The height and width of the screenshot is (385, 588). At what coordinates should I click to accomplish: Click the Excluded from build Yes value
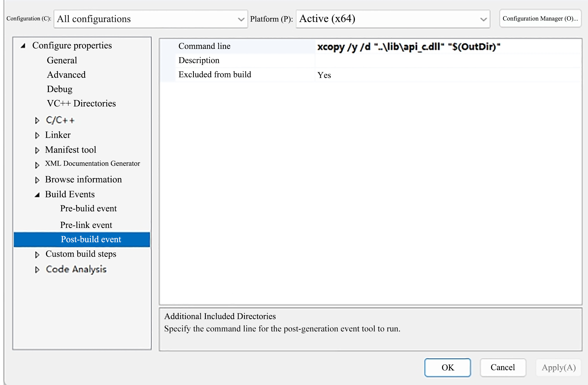pos(324,75)
